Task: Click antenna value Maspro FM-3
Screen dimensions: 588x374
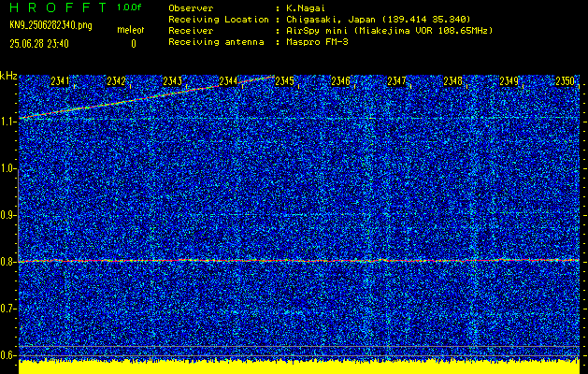Action: click(317, 42)
